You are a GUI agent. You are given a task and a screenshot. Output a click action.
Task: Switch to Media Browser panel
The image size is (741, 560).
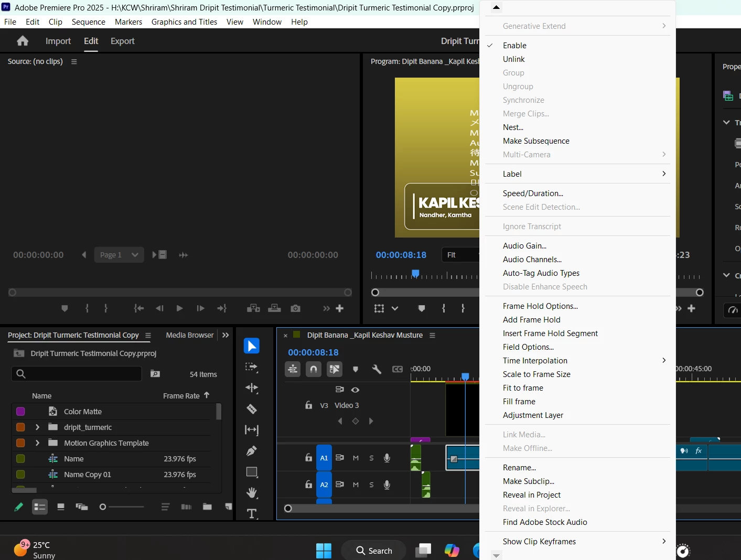190,335
